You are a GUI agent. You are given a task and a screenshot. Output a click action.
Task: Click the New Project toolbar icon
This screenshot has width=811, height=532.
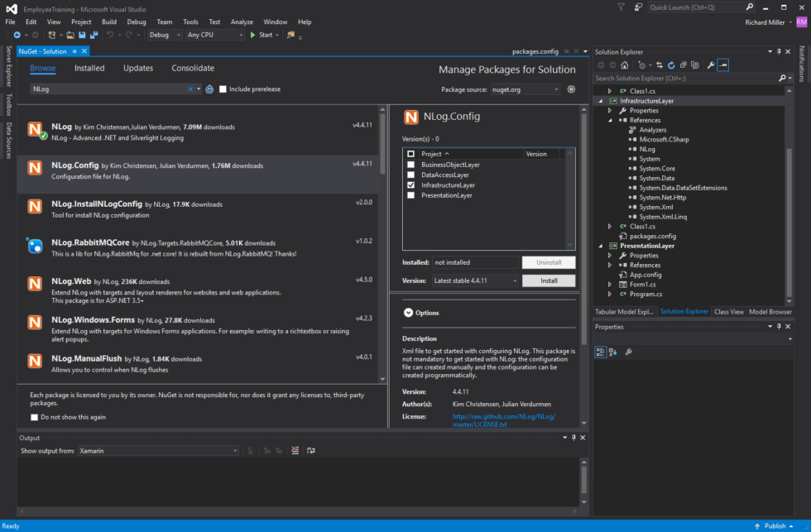(51, 35)
